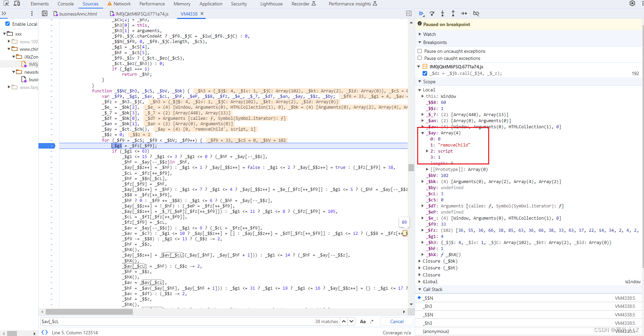The height and width of the screenshot is (336, 644).
Task: Click the Step button in debugger toolbar
Action: coord(464,14)
